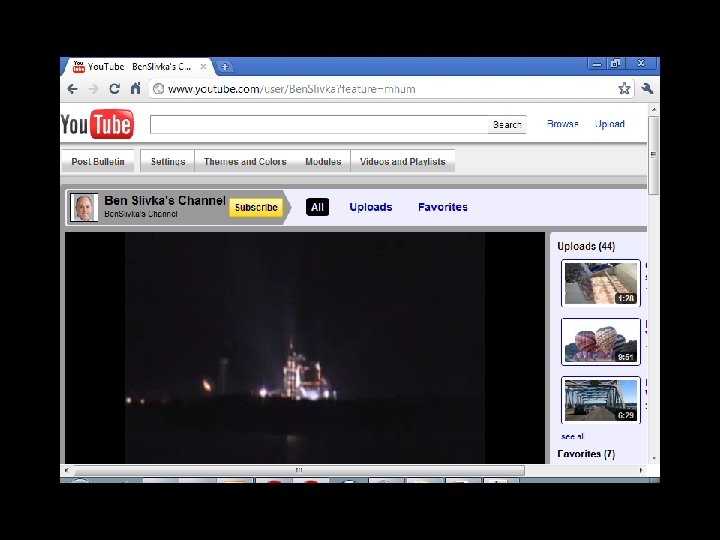Click the Post Bulletin button
This screenshot has height=540, width=720.
coord(98,162)
